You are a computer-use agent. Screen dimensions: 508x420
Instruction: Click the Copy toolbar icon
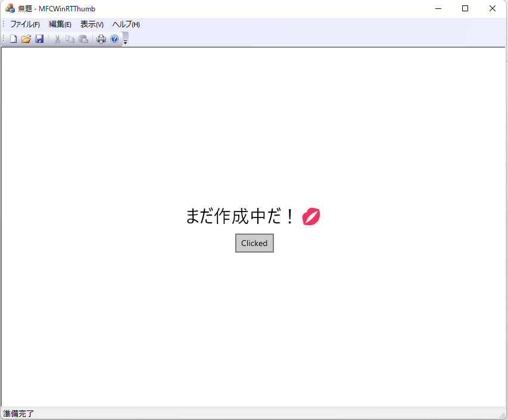(x=70, y=39)
